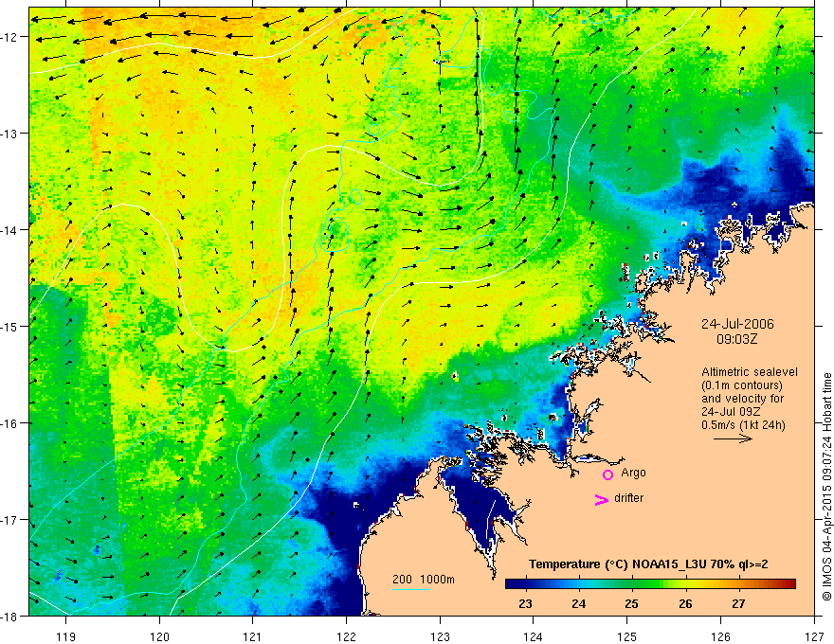Click the '09:03Z' time label
The width and height of the screenshot is (834, 644).
[x=736, y=339]
